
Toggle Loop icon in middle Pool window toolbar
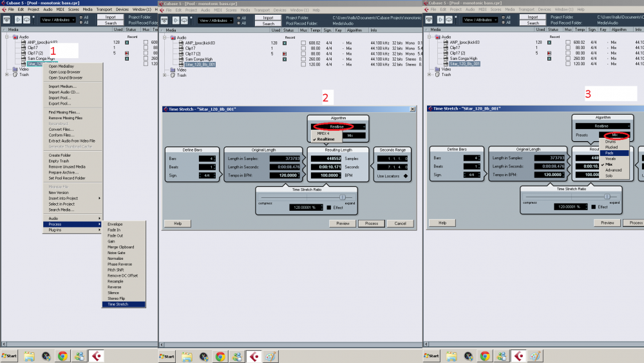[x=184, y=20]
